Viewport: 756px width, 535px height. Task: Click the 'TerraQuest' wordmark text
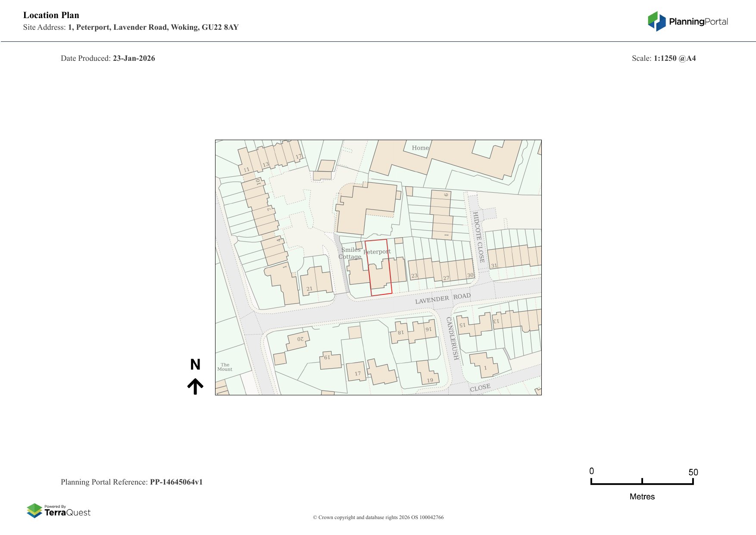[68, 513]
